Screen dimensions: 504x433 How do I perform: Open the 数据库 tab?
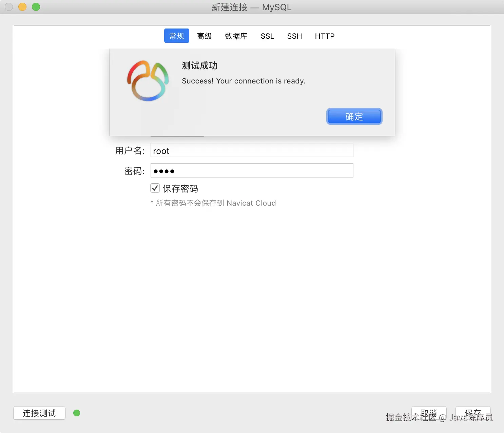click(236, 36)
